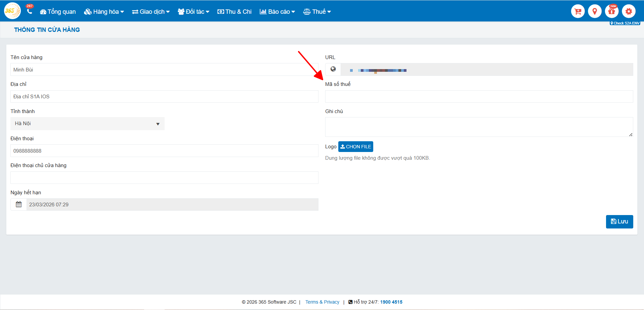Click the CHỌN FILE upload button

click(x=355, y=147)
